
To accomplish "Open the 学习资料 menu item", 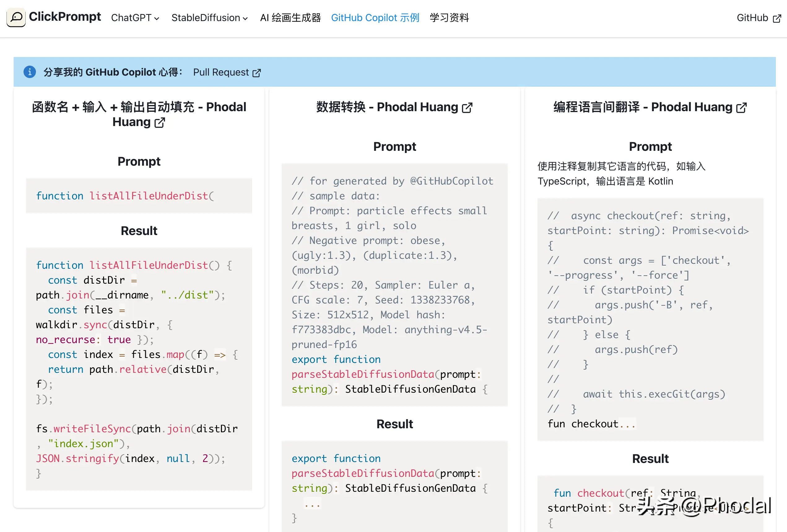I will coord(449,18).
